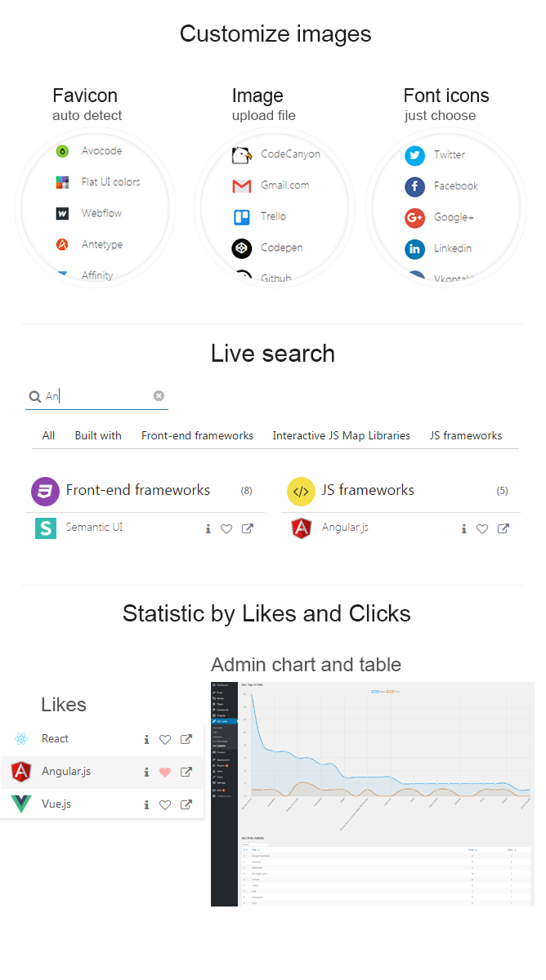Image resolution: width=546 pixels, height=980 pixels.
Task: Select the Built with filter tab
Action: [x=98, y=435]
